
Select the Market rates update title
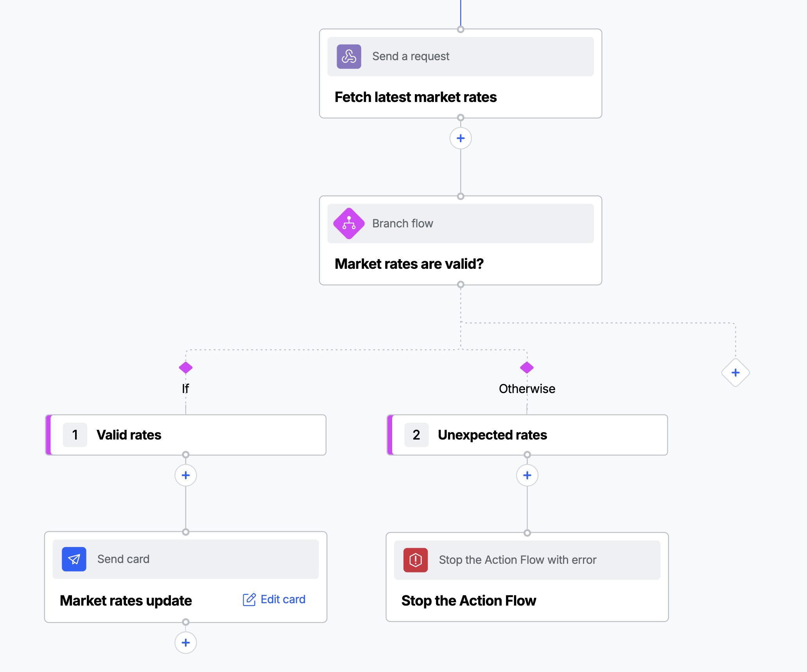click(126, 601)
